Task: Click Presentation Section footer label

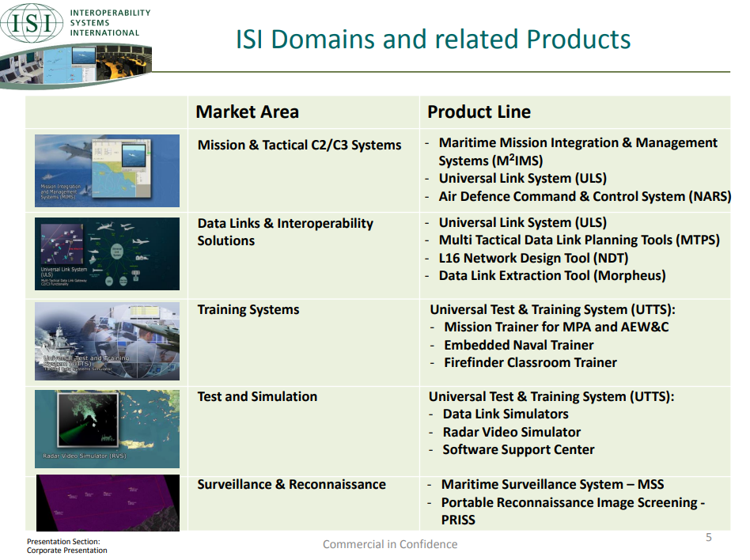Action: point(63,542)
